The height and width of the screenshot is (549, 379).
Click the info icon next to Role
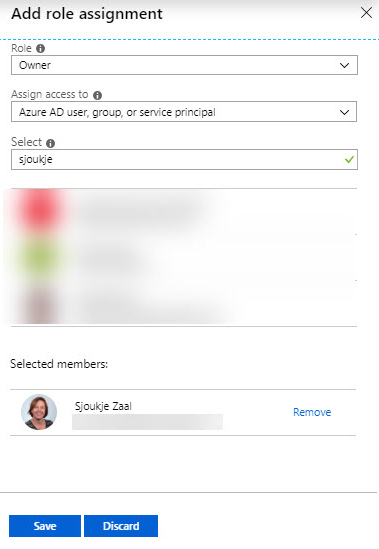click(x=41, y=48)
